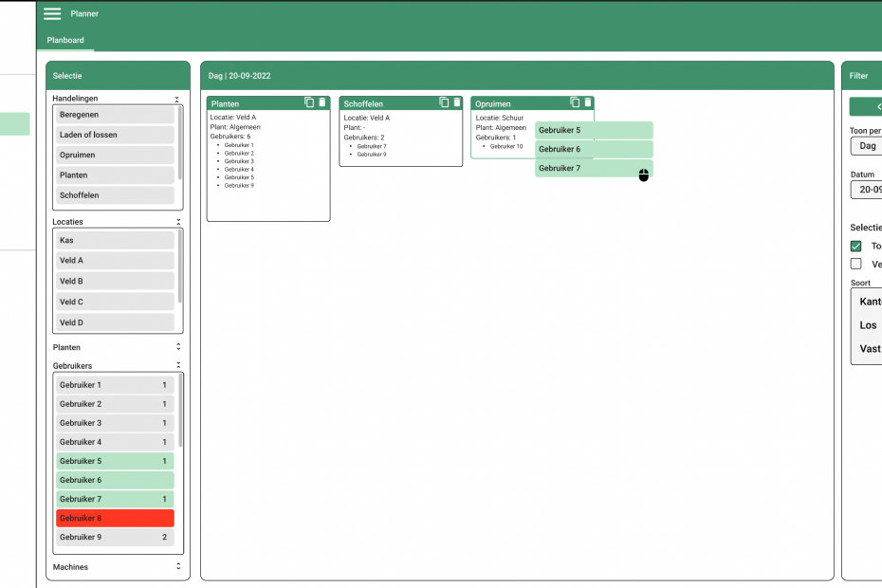This screenshot has height=588, width=882.
Task: Open the Toon per Dag dropdown
Action: 867,146
